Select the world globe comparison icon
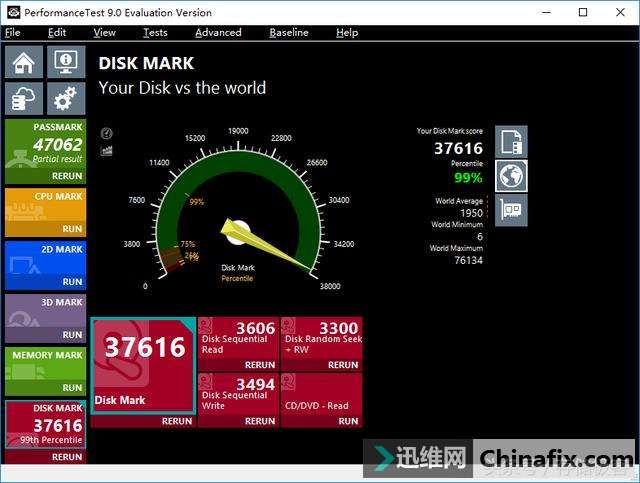 [x=511, y=176]
